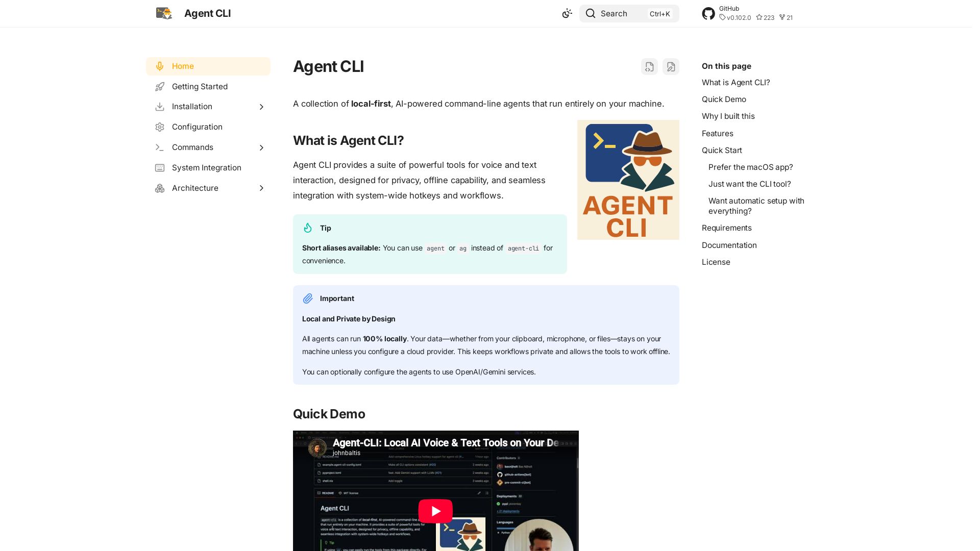Jump to License section
The height and width of the screenshot is (551, 980).
pos(716,262)
